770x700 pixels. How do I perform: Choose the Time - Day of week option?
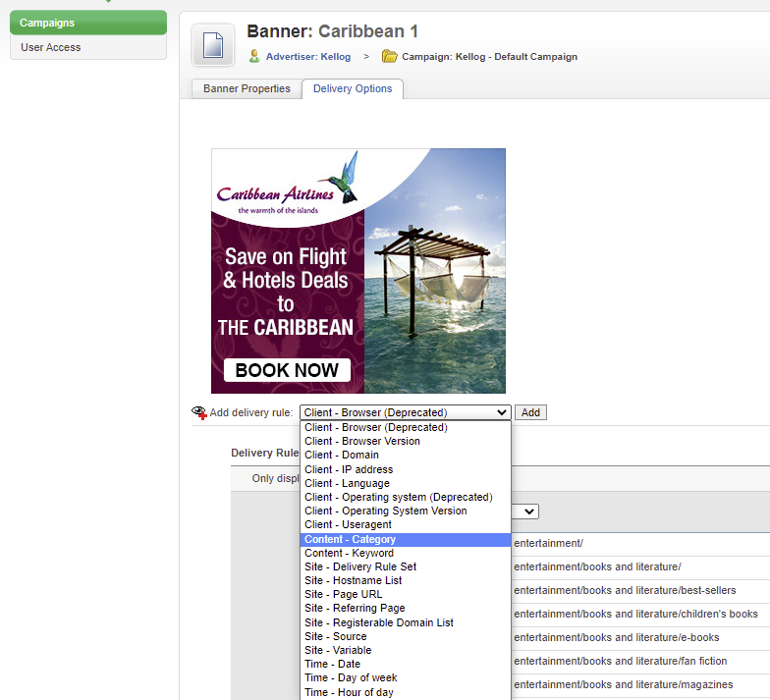(x=350, y=677)
